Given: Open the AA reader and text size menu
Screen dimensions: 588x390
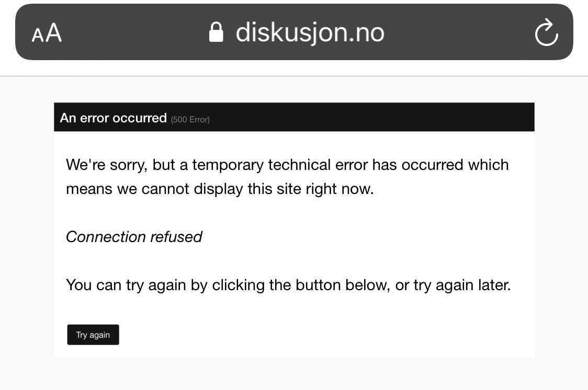Looking at the screenshot, I should click(47, 32).
